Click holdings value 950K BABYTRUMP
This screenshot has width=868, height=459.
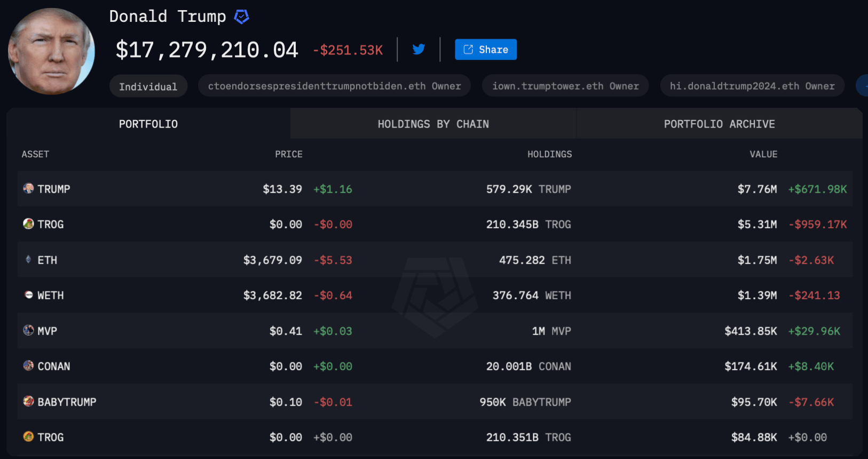[x=525, y=402]
